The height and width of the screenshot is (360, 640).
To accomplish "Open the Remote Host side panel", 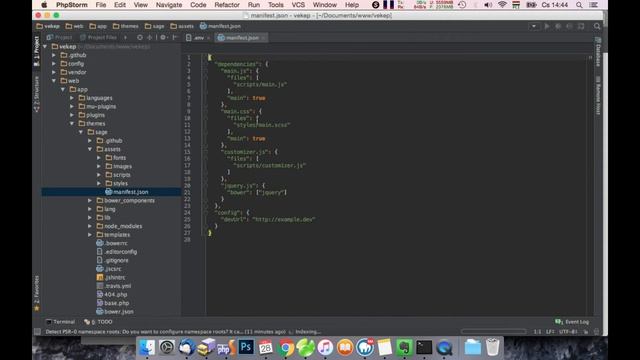I will [x=598, y=96].
